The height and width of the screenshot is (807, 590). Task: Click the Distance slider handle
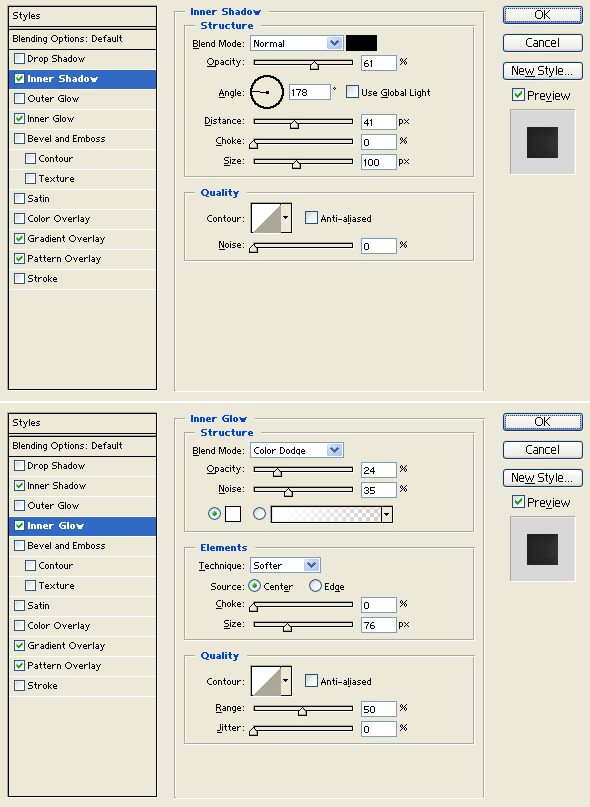294,124
